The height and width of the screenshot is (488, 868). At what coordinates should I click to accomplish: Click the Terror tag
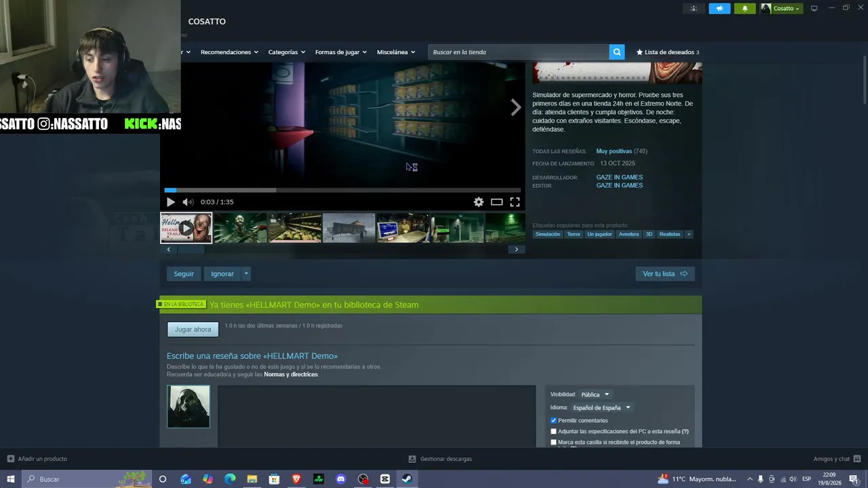click(x=574, y=235)
